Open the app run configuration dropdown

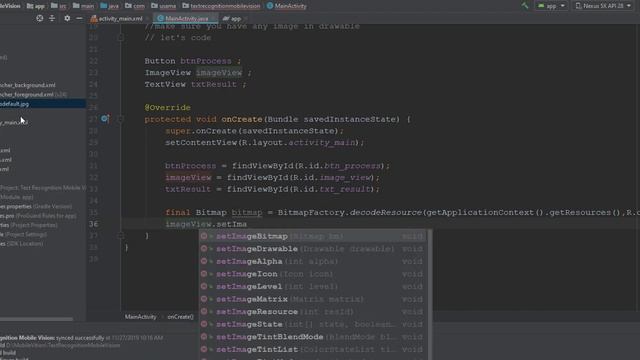[x=551, y=6]
